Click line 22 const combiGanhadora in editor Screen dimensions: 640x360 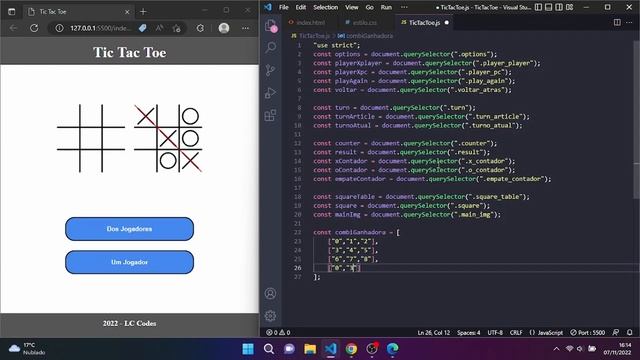(x=356, y=232)
